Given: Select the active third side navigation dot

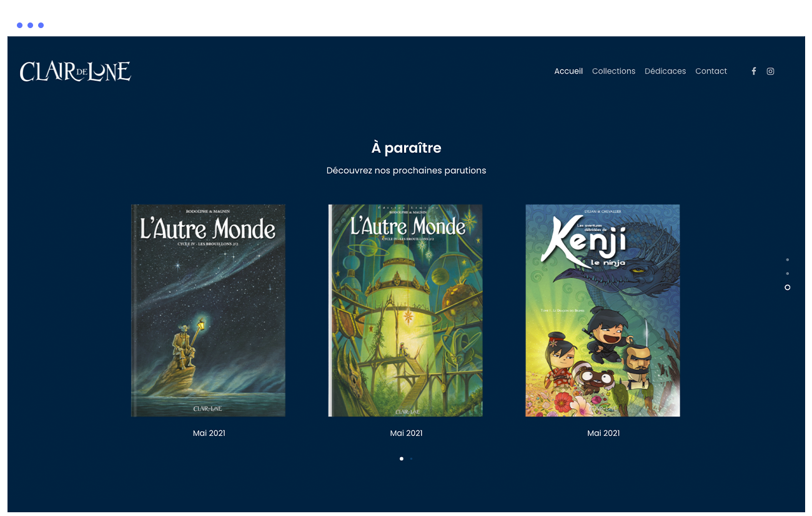Looking at the screenshot, I should pyautogui.click(x=787, y=287).
